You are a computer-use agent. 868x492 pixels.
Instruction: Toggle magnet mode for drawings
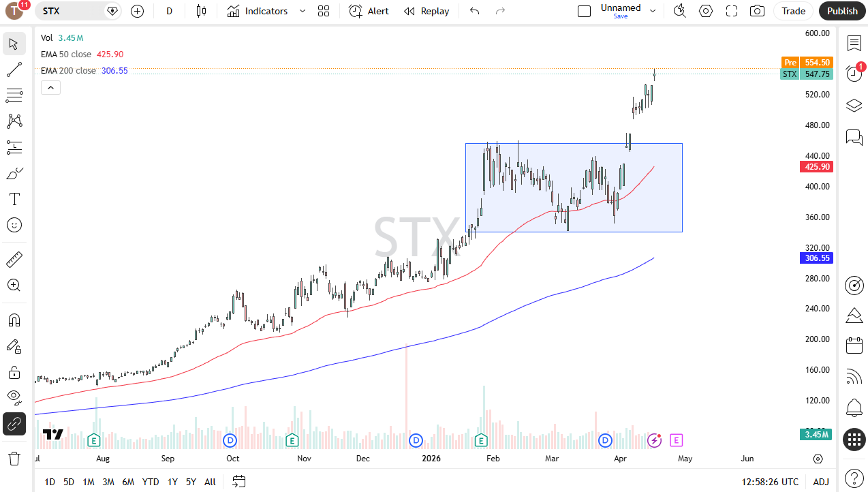[x=14, y=320]
